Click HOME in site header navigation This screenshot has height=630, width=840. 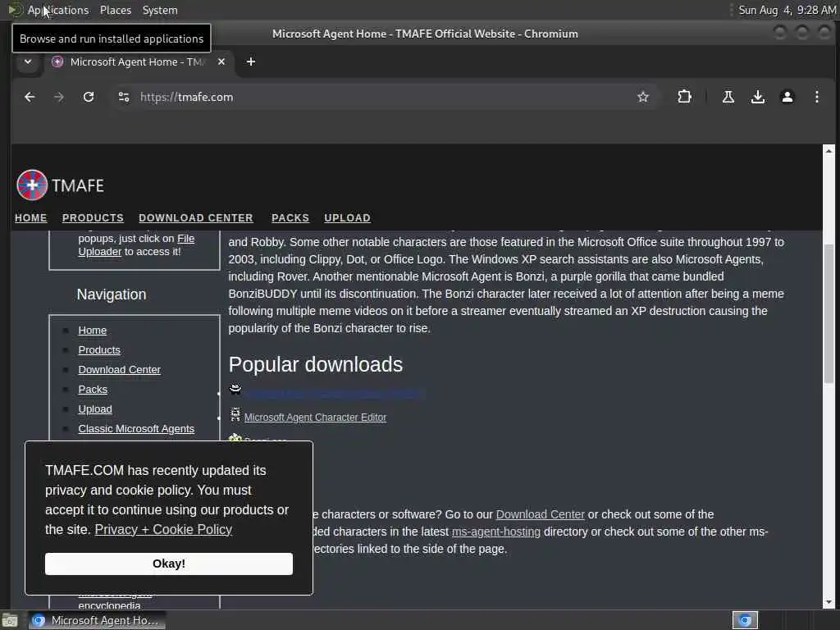pos(31,218)
